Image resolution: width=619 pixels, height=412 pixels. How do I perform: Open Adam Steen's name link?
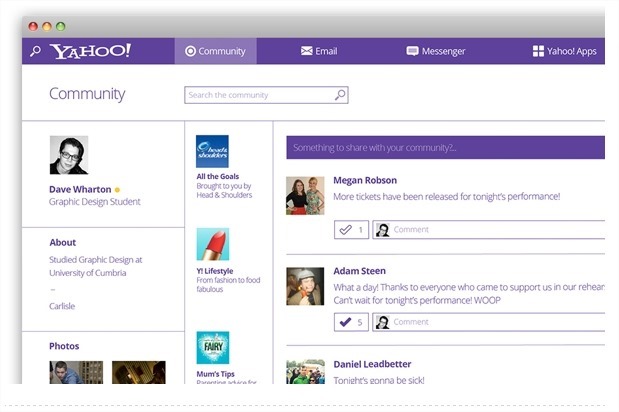click(360, 271)
